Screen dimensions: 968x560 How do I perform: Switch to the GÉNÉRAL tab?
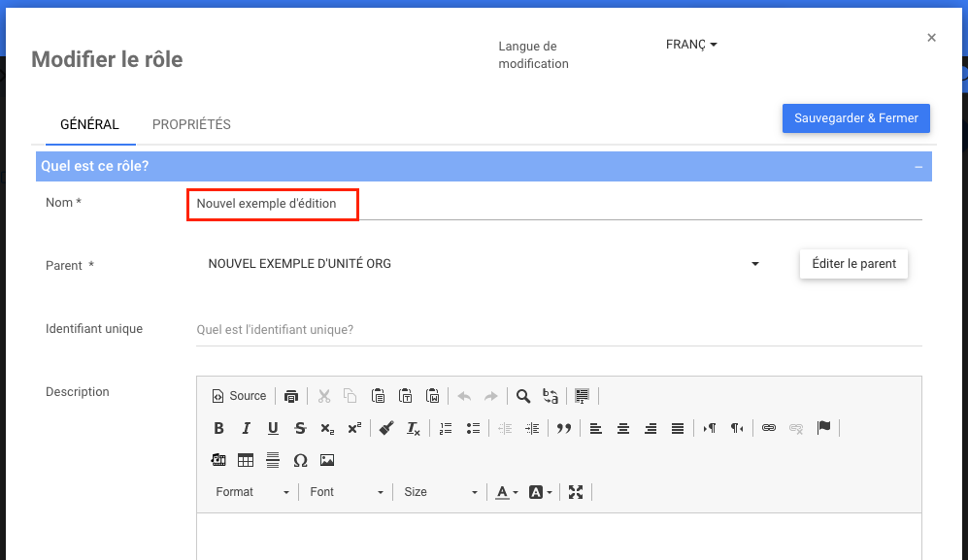(x=89, y=125)
